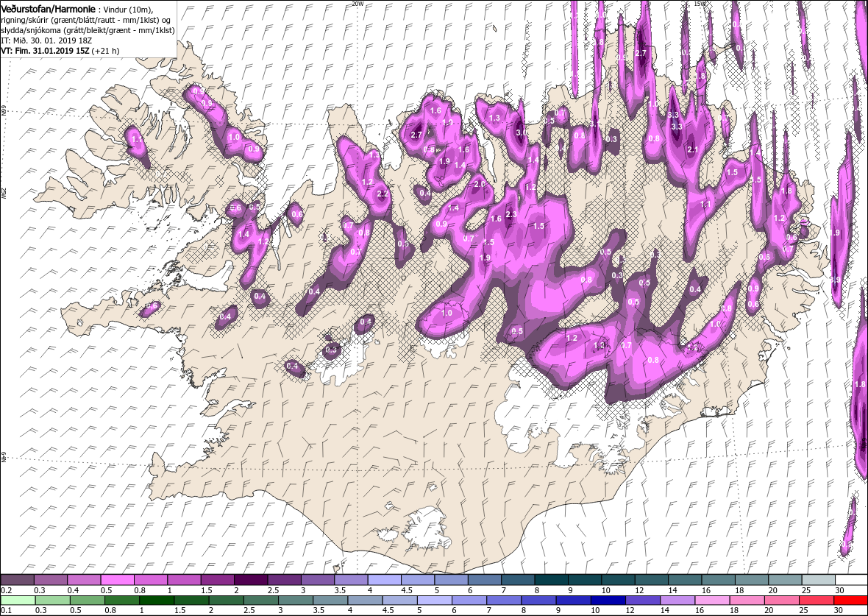
Task: Click the 64N latitude label
Action: (x=3, y=457)
